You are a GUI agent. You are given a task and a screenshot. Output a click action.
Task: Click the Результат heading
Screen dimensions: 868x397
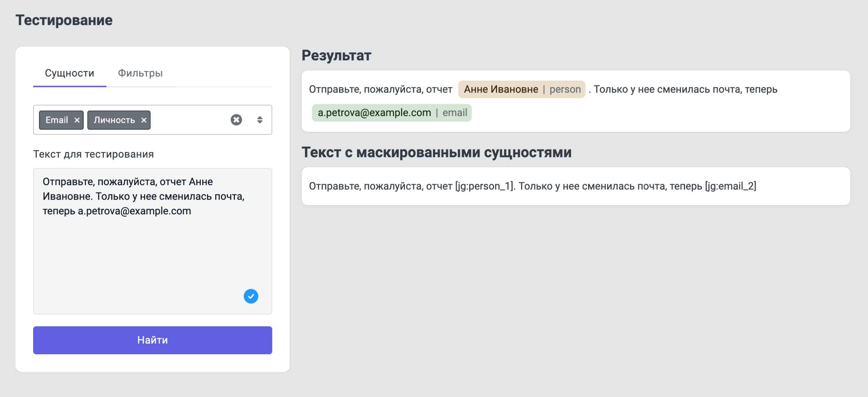tap(336, 56)
